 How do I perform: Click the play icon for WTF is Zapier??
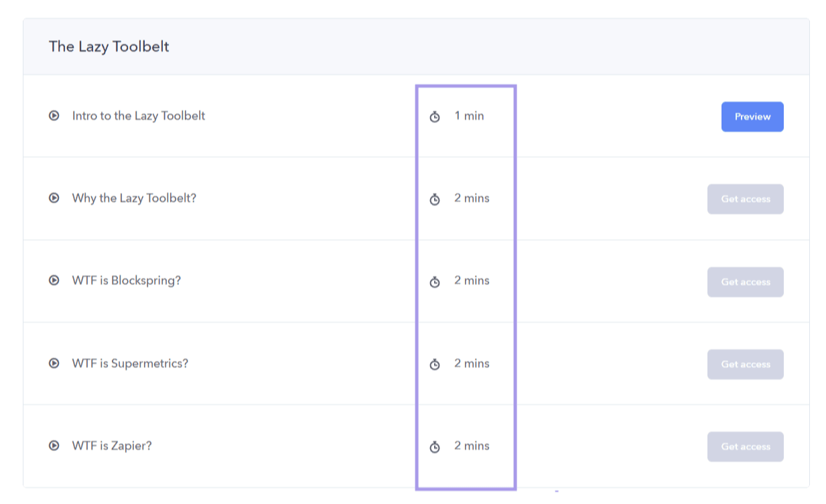[x=54, y=446]
